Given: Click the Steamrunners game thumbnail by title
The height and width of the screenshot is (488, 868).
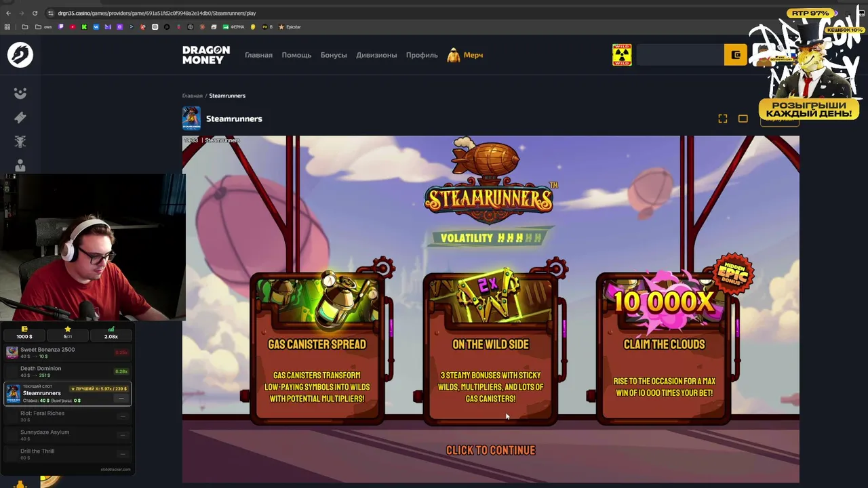Looking at the screenshot, I should pos(191,119).
